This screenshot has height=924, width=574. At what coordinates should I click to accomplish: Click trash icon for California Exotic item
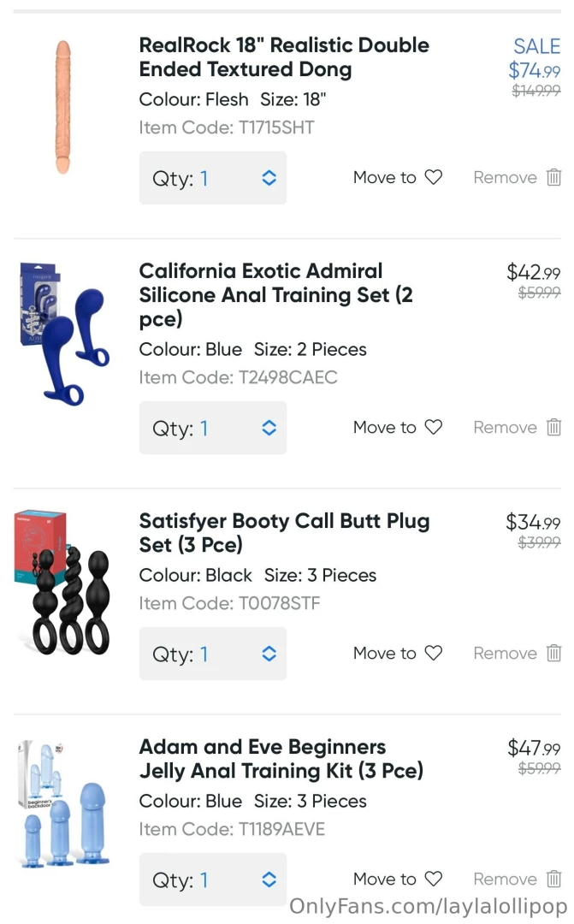[x=553, y=428]
